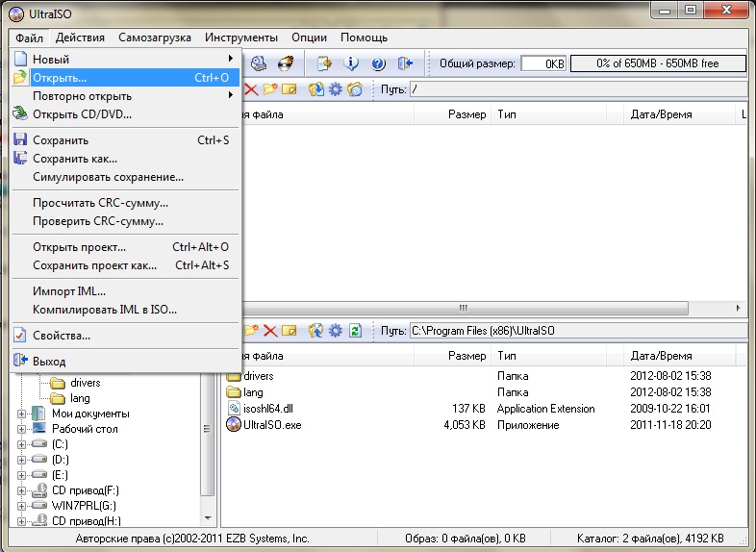The height and width of the screenshot is (552, 756).
Task: Choose Компилировать IML в ISO...
Action: (125, 310)
